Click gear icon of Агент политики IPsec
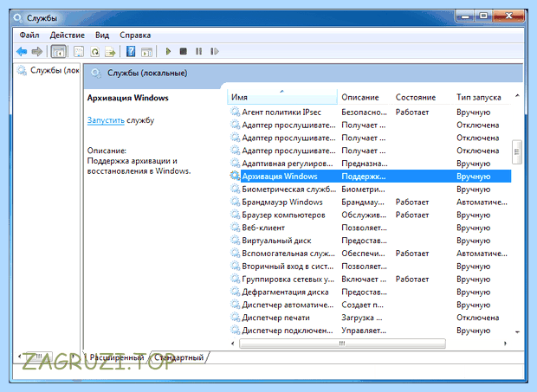537x392 pixels. click(x=235, y=112)
